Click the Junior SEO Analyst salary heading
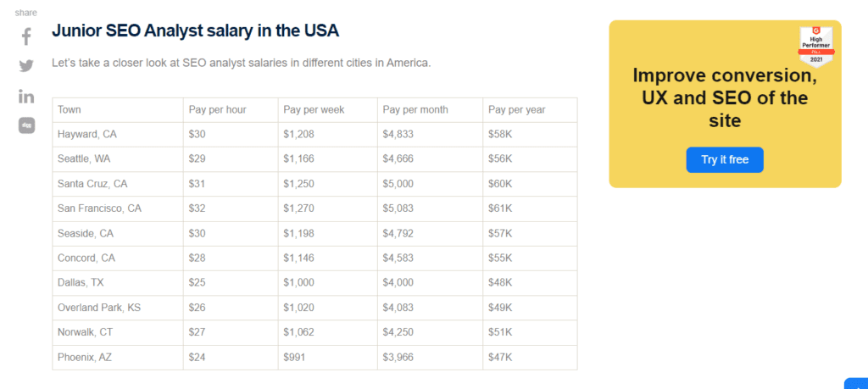868x389 pixels. coord(195,31)
